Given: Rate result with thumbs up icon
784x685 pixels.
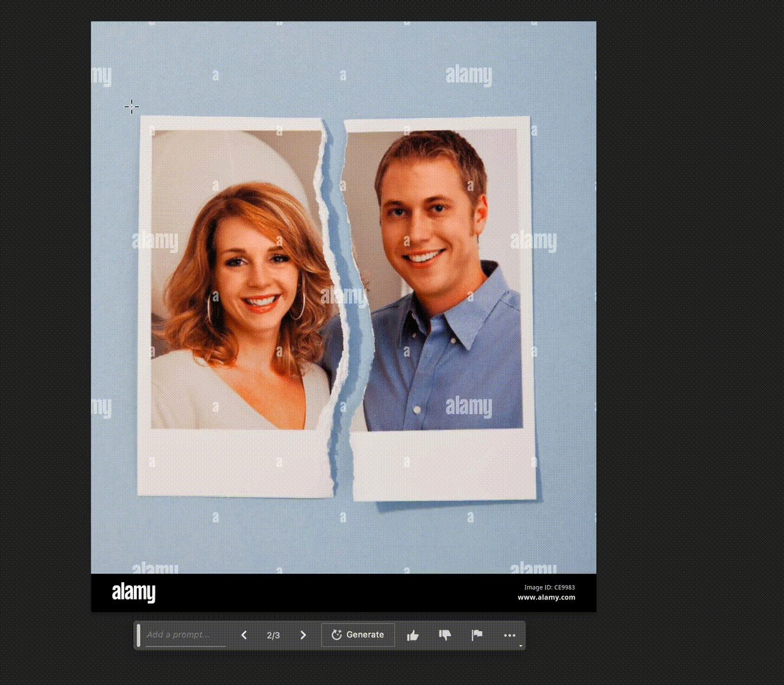Looking at the screenshot, I should pos(413,635).
